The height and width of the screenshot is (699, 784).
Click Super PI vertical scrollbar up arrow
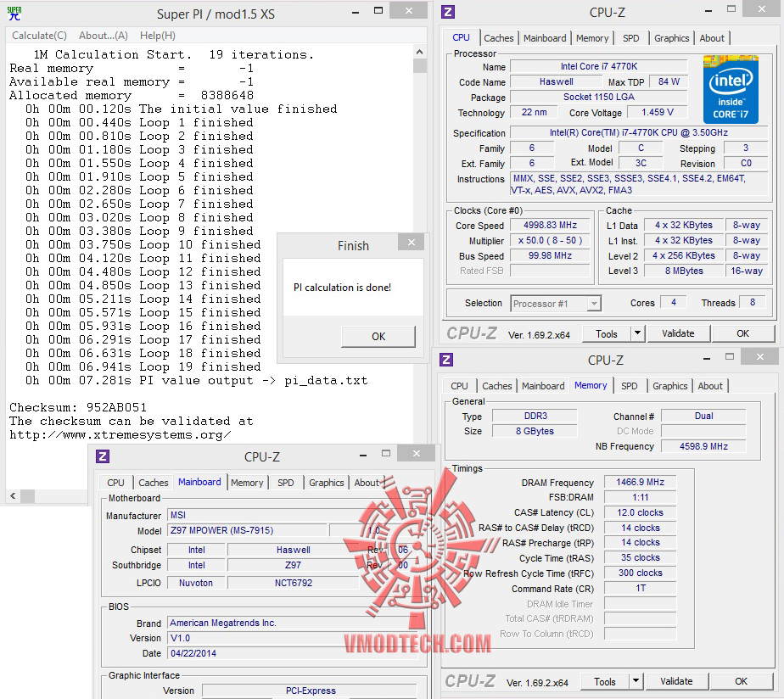click(x=419, y=52)
